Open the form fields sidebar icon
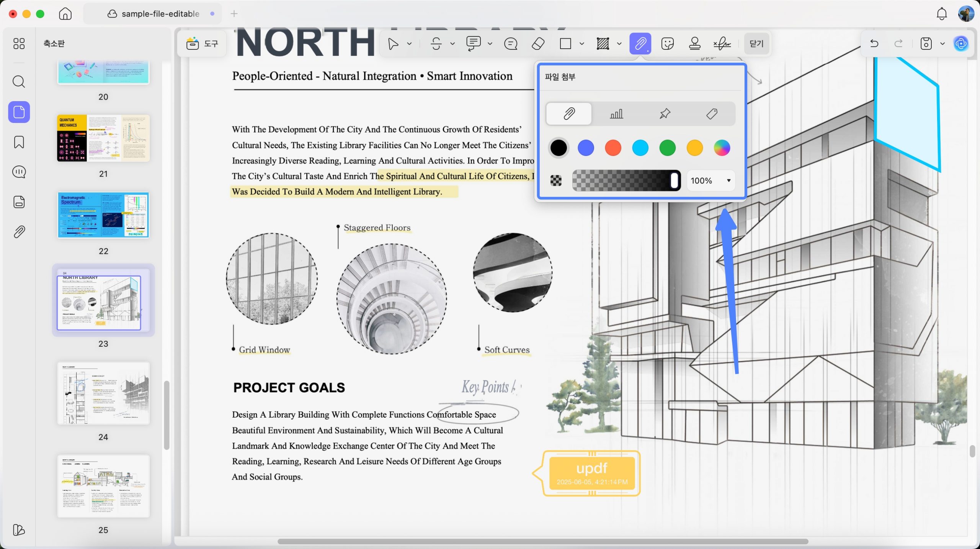 19,202
